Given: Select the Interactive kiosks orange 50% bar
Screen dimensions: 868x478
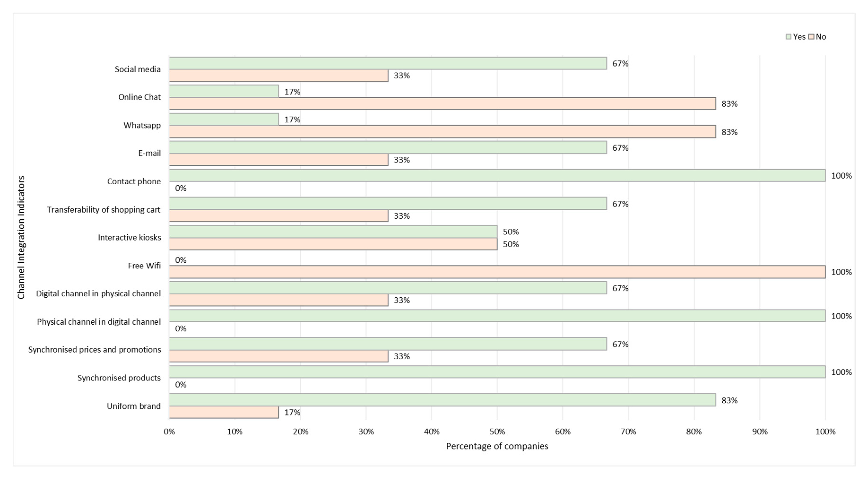Looking at the screenshot, I should tap(333, 244).
